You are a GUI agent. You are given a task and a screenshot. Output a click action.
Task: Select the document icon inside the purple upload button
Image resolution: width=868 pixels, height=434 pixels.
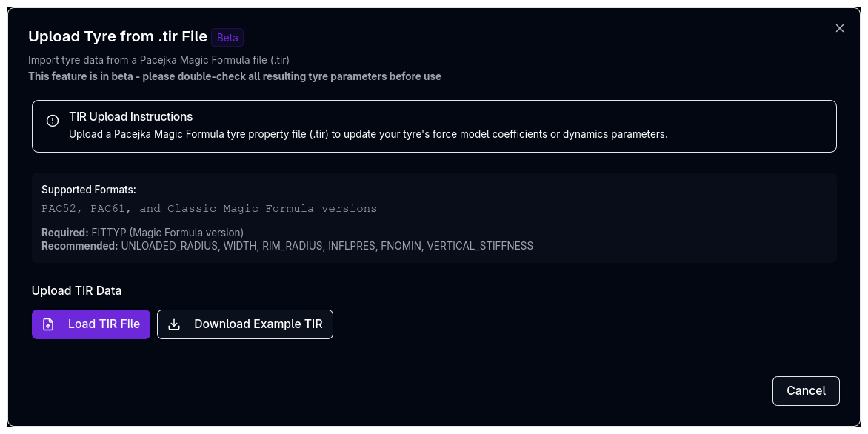(48, 324)
